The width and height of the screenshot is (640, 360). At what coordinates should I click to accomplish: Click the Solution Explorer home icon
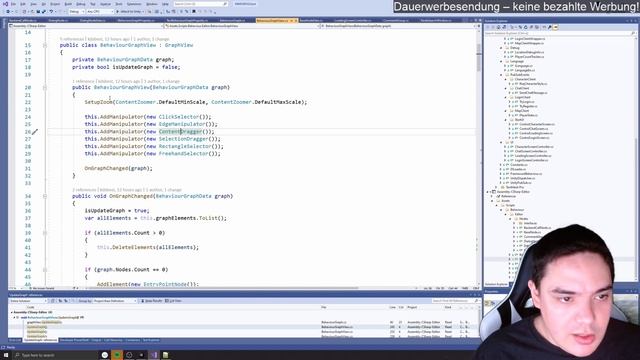coord(498,27)
